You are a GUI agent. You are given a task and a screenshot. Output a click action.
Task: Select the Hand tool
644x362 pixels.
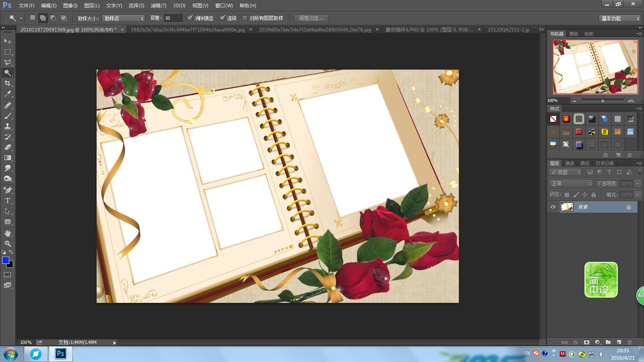click(x=8, y=233)
